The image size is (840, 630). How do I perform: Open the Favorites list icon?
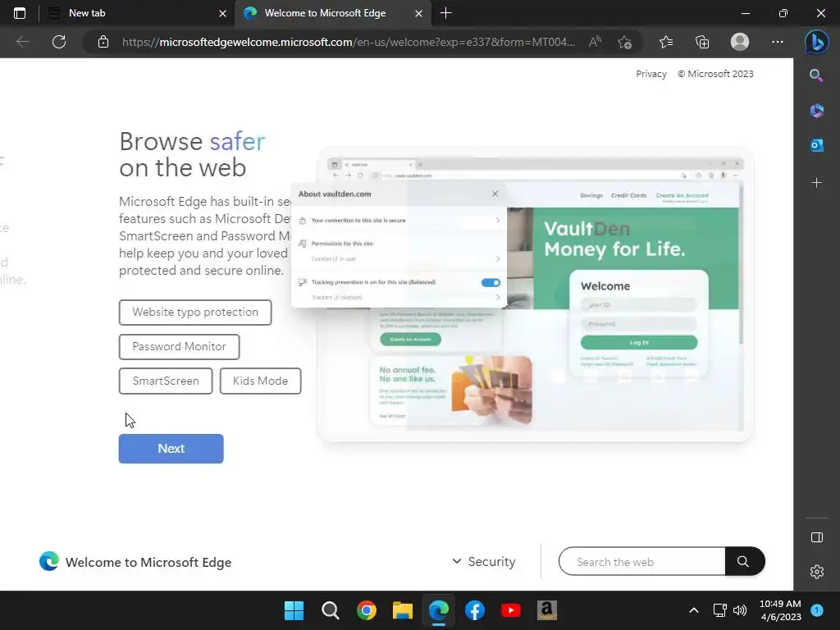(x=666, y=42)
